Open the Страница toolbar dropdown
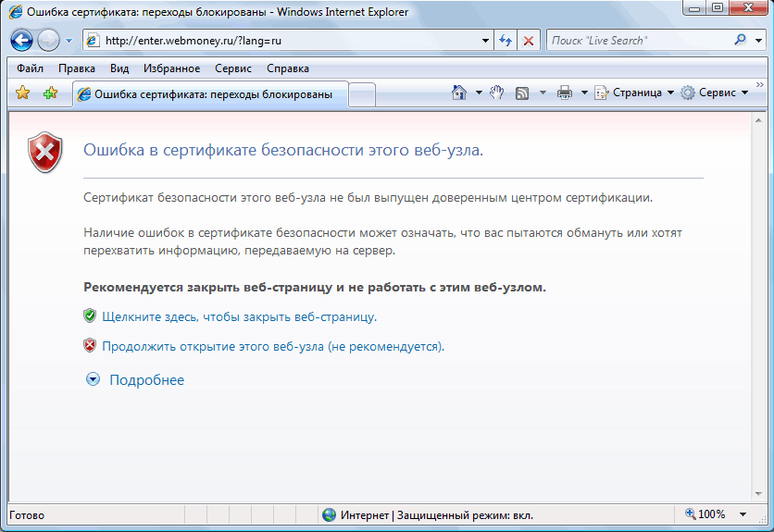Screen dimensions: 774x532 click(x=634, y=93)
